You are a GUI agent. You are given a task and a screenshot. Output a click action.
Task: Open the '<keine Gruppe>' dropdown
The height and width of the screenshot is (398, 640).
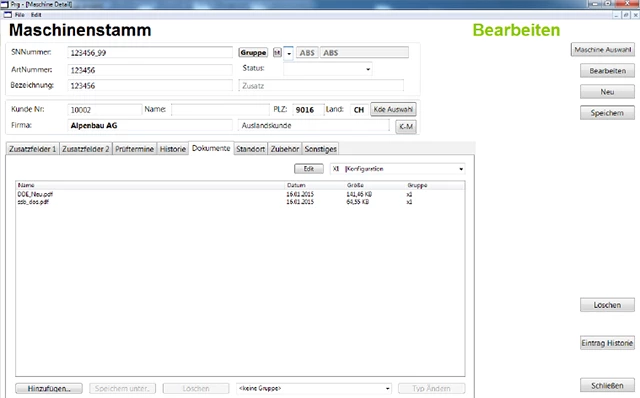click(x=387, y=389)
